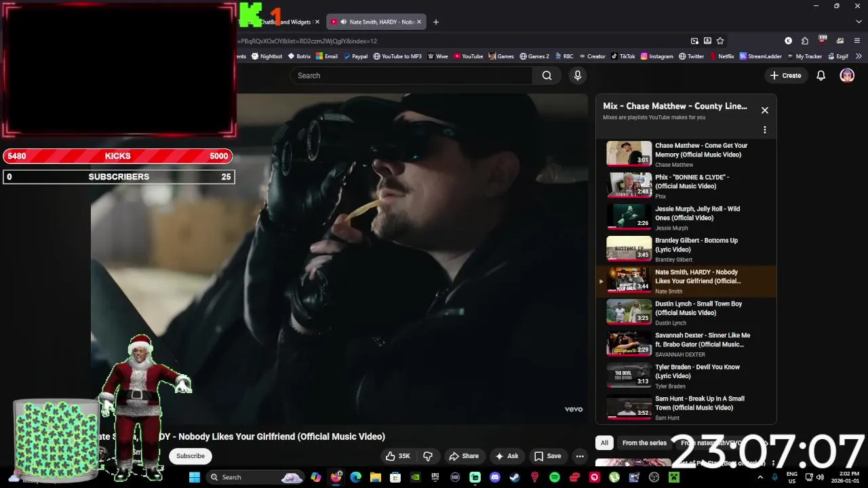
Task: Like the video with thumbs-up button
Action: (x=398, y=456)
